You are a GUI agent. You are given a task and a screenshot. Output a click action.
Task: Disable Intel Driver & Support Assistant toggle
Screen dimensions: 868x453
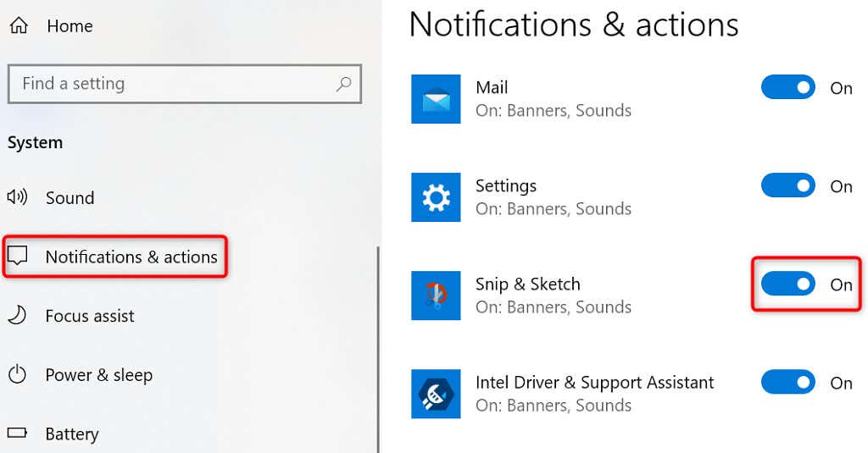[787, 382]
